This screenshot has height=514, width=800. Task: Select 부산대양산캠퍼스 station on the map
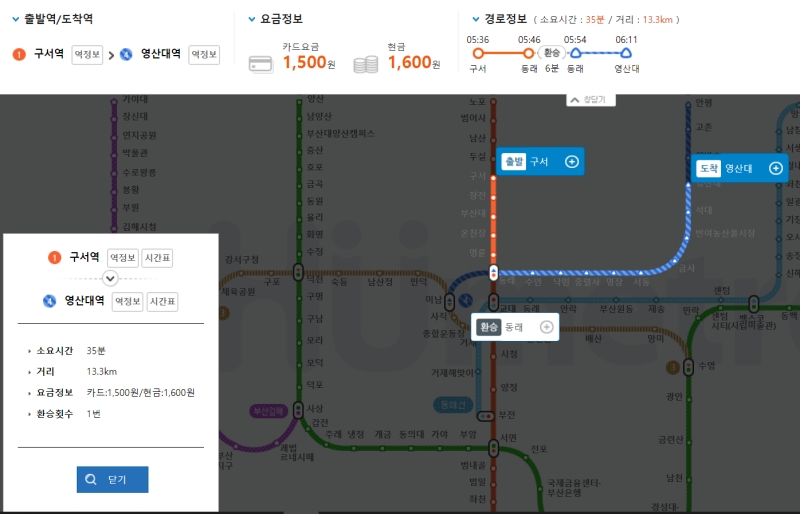pyautogui.click(x=341, y=134)
